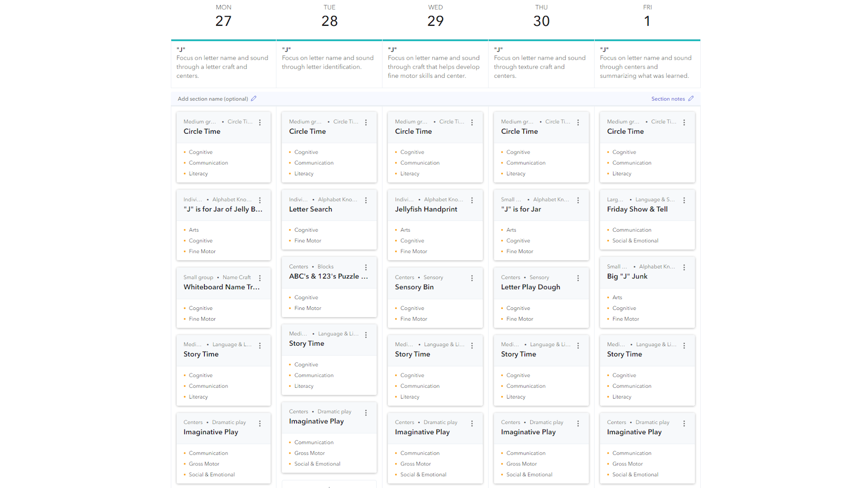Open three-dot menu on Monday Circle Time card
This screenshot has height=488, width=868.
[260, 122]
